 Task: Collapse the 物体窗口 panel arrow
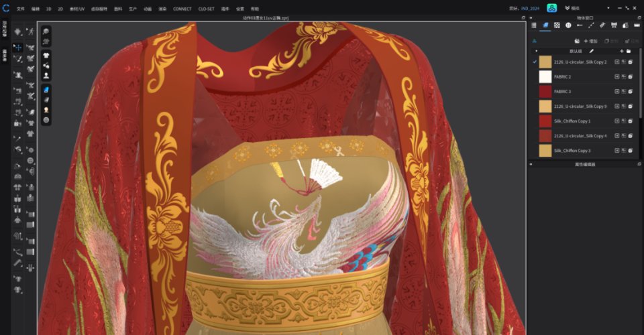coord(531,18)
